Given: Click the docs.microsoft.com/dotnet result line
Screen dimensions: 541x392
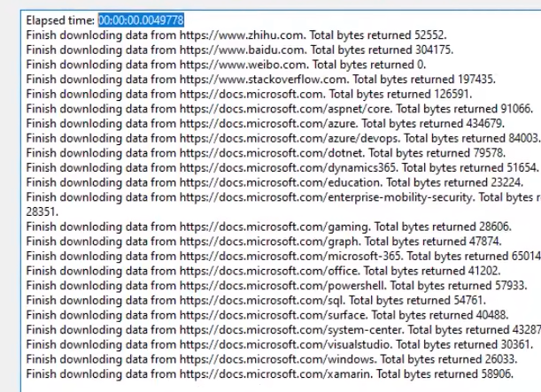Looking at the screenshot, I should pyautogui.click(x=266, y=153).
